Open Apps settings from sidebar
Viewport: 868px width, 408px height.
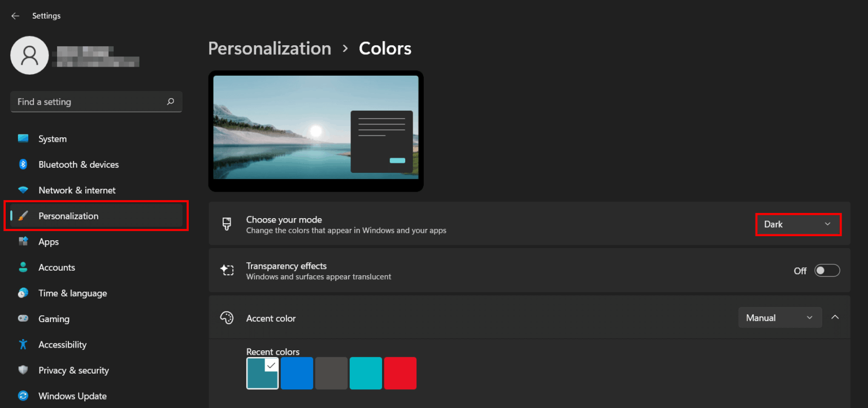pyautogui.click(x=48, y=241)
